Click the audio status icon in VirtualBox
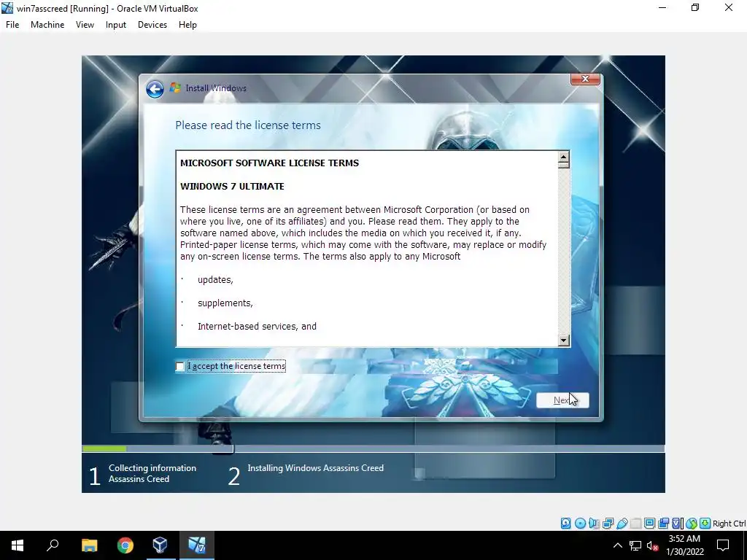The width and height of the screenshot is (747, 560). pos(594,524)
